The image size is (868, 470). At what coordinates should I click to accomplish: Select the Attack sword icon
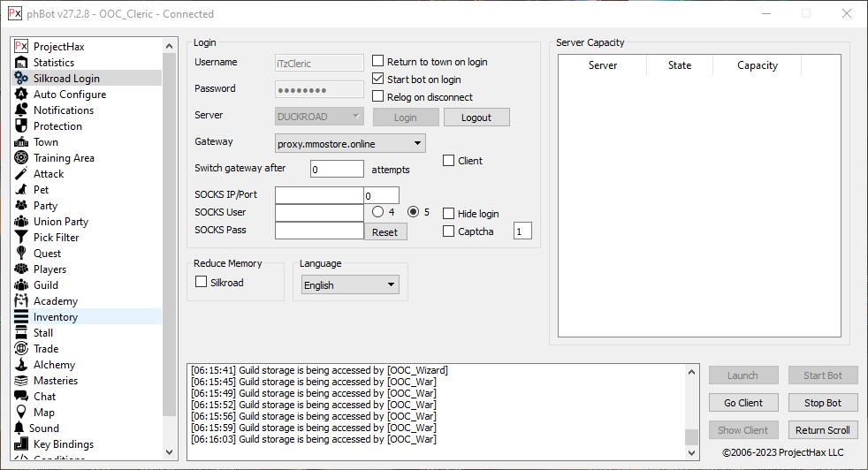click(x=21, y=174)
